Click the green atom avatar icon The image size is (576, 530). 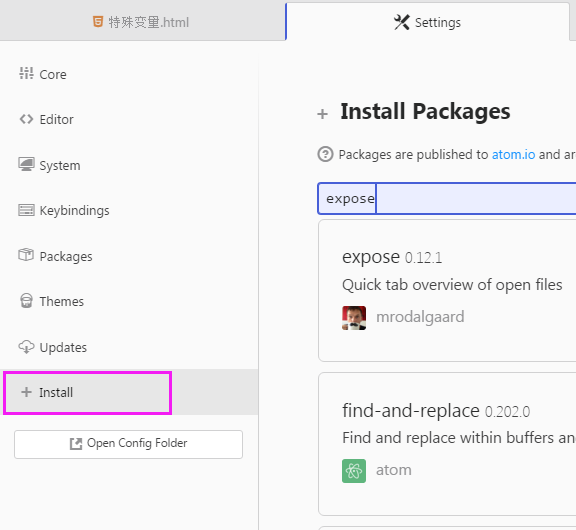tap(354, 471)
